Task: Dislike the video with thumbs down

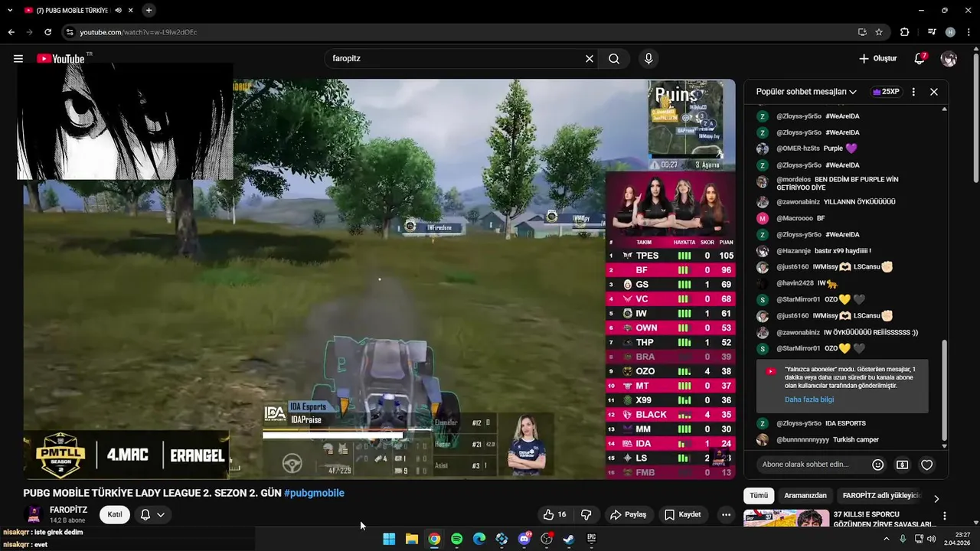Action: point(586,515)
